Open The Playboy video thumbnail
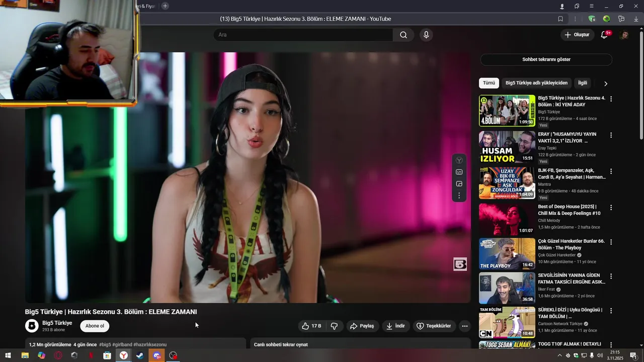644x362 pixels. point(507,254)
